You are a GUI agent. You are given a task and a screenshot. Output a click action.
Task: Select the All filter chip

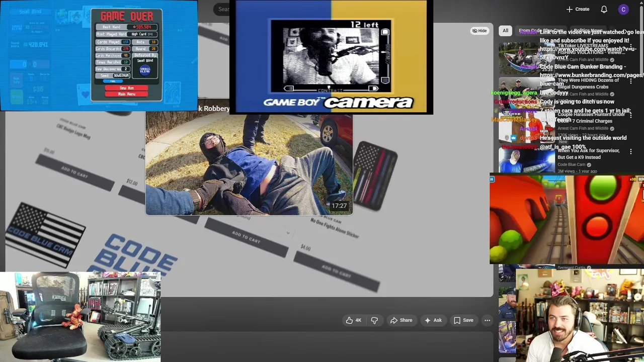point(505,31)
